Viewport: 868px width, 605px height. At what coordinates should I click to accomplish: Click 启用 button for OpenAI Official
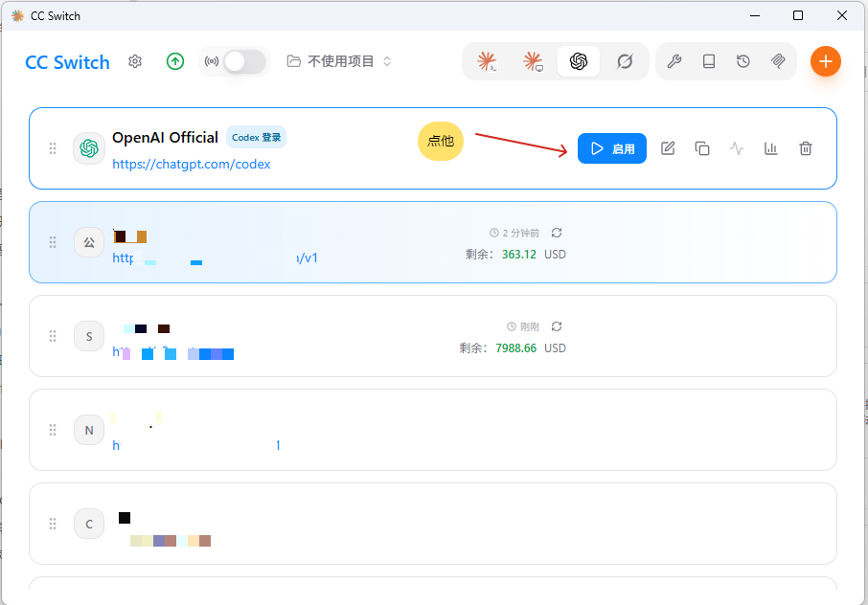click(611, 148)
